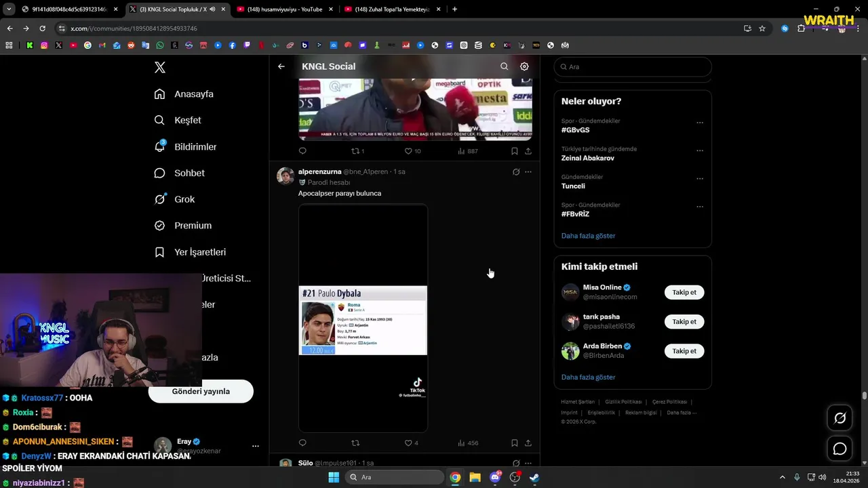Bookmark the post with 887 views
Viewport: 868px width, 488px height.
[x=515, y=151]
